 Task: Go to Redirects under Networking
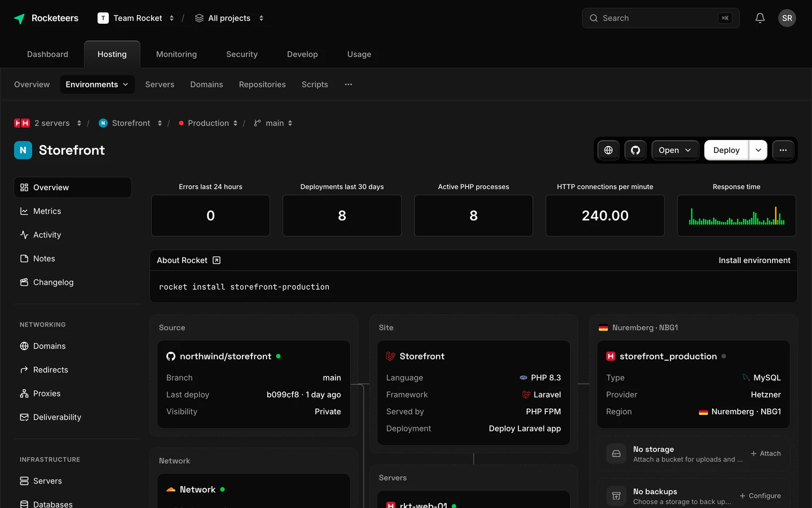pos(73,370)
